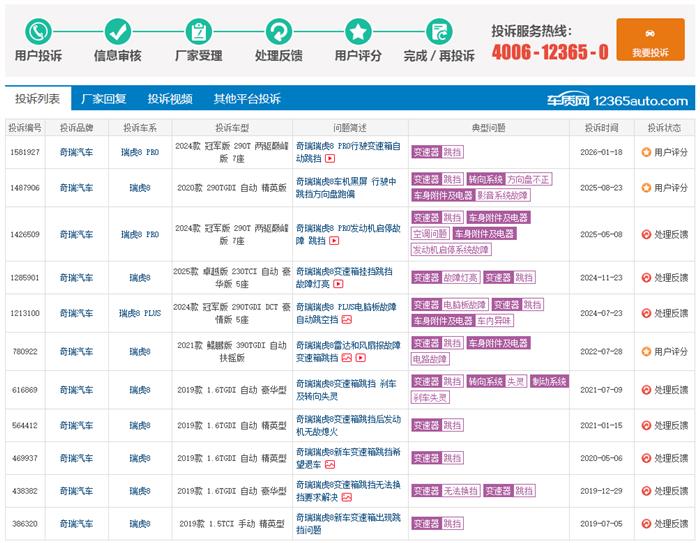Click the 方向盘不正 tag in row 1487906
Image resolution: width=700 pixels, height=543 pixels.
529,179
